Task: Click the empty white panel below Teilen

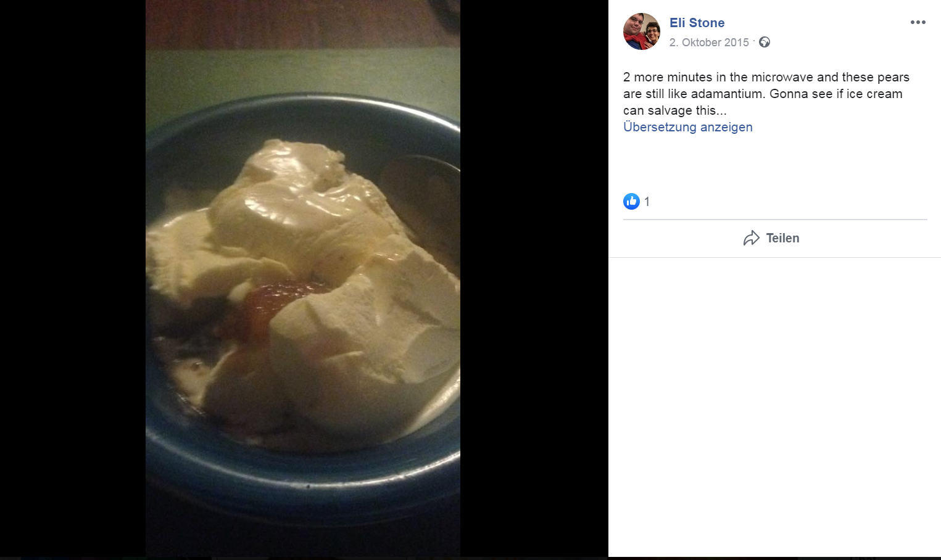Action: coord(774,407)
